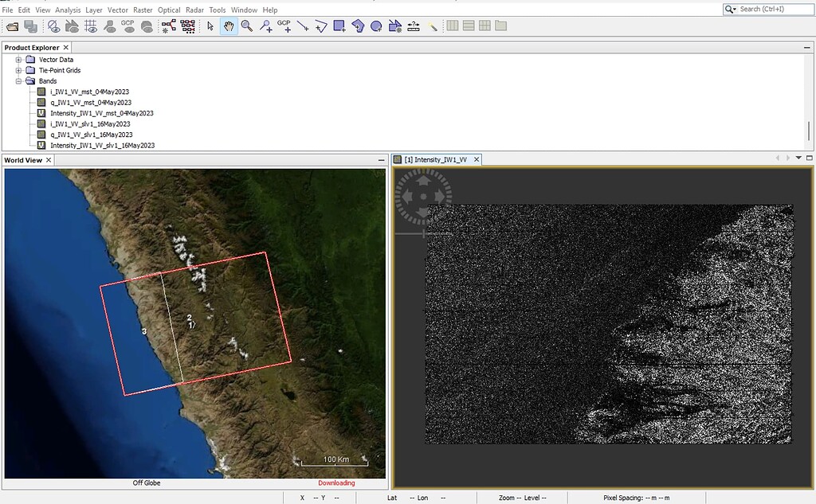This screenshot has width=816, height=504.
Task: Click the Downloading status link
Action: [336, 483]
